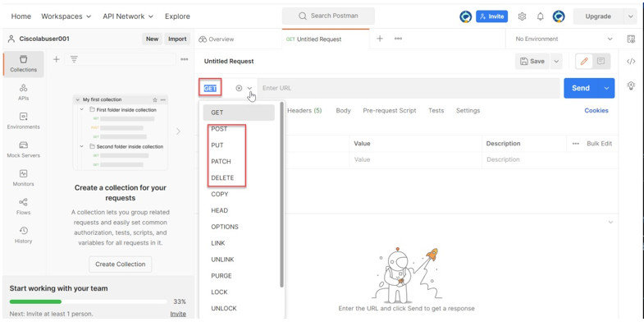Collapse My first collection
This screenshot has width=644, height=322.
[77, 99]
